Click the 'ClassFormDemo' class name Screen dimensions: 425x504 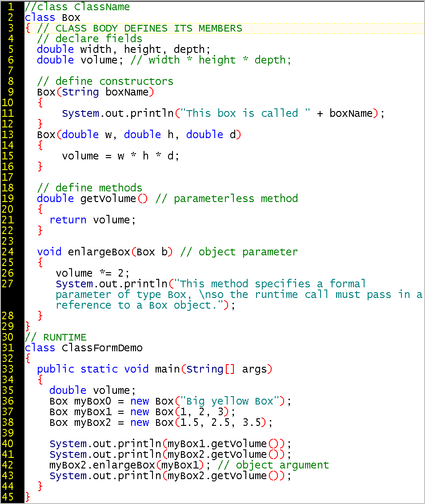click(x=102, y=348)
